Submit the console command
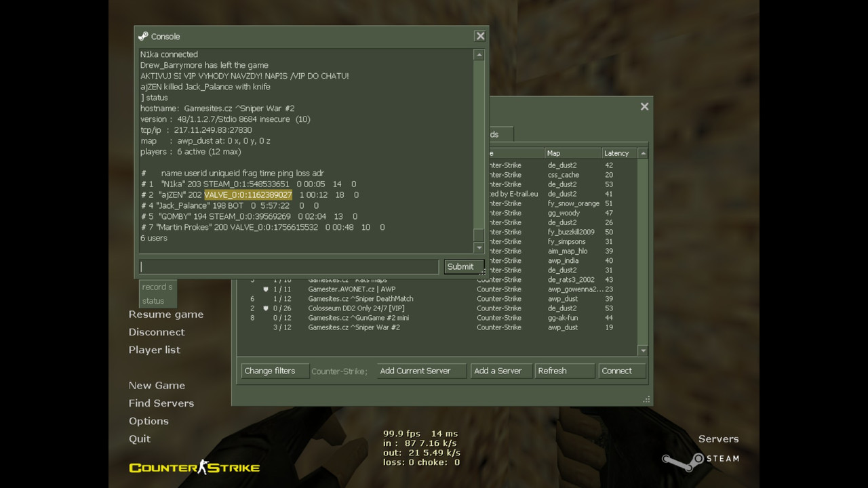 pyautogui.click(x=463, y=266)
